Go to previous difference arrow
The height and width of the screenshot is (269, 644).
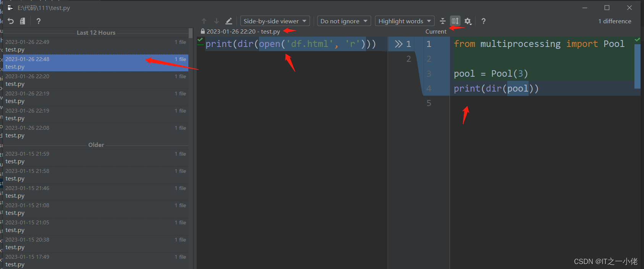204,21
